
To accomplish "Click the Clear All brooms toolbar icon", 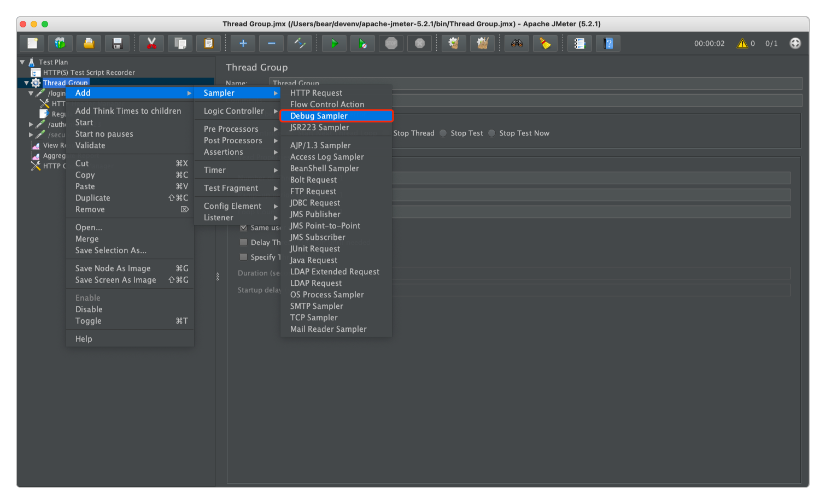I will pos(482,43).
